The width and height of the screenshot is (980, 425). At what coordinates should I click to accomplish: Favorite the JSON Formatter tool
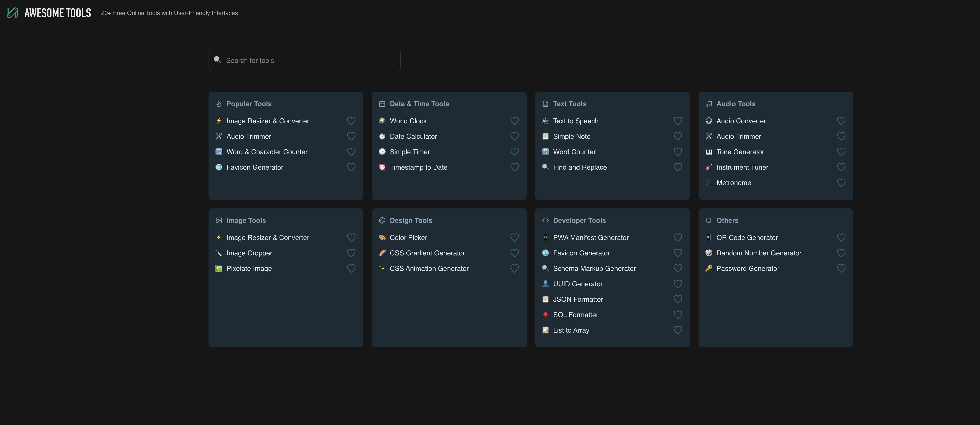tap(678, 299)
